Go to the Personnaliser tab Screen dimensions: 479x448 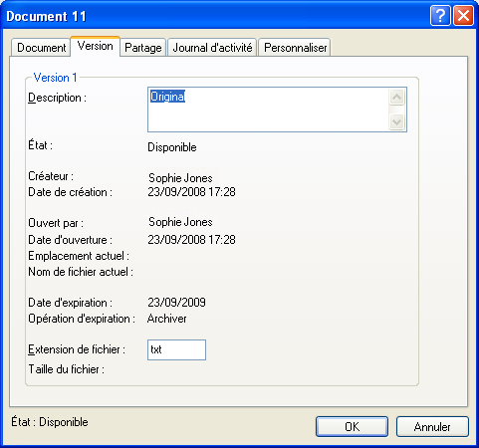tap(295, 48)
